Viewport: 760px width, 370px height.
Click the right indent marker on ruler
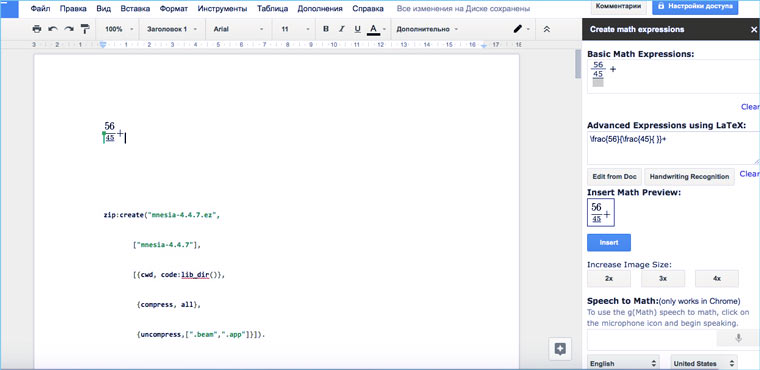(485, 45)
